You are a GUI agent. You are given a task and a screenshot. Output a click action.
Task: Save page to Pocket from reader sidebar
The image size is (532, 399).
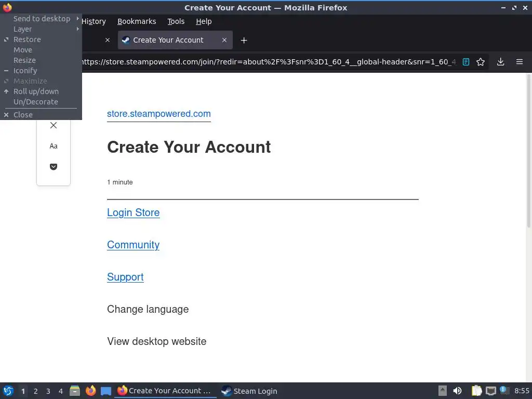pos(54,167)
